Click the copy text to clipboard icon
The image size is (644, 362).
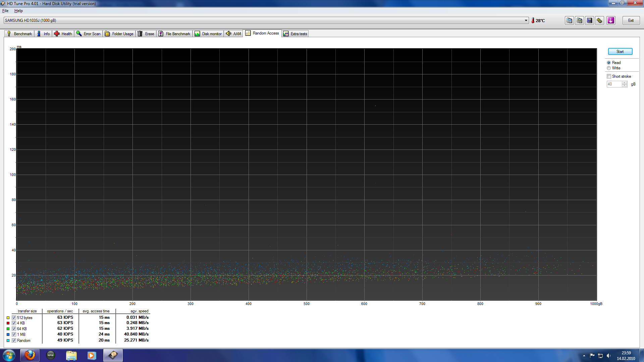pyautogui.click(x=569, y=20)
